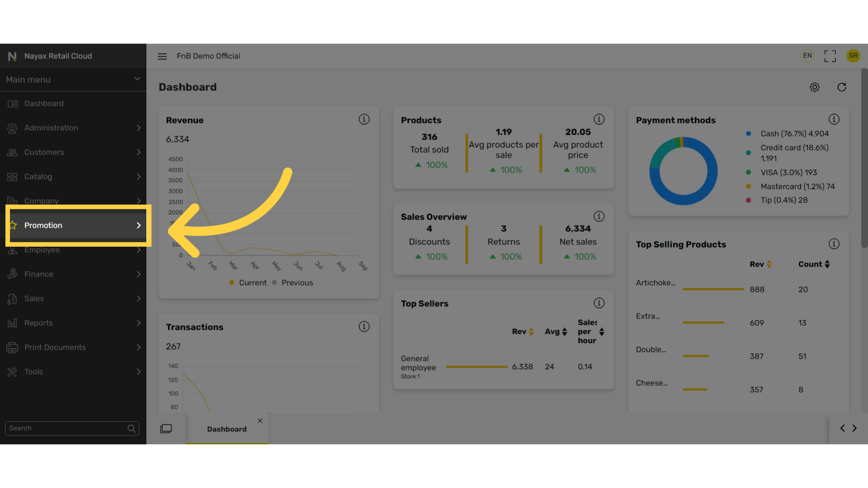Image resolution: width=868 pixels, height=488 pixels.
Task: Sort Top Selling Products by Count
Action: (x=814, y=264)
